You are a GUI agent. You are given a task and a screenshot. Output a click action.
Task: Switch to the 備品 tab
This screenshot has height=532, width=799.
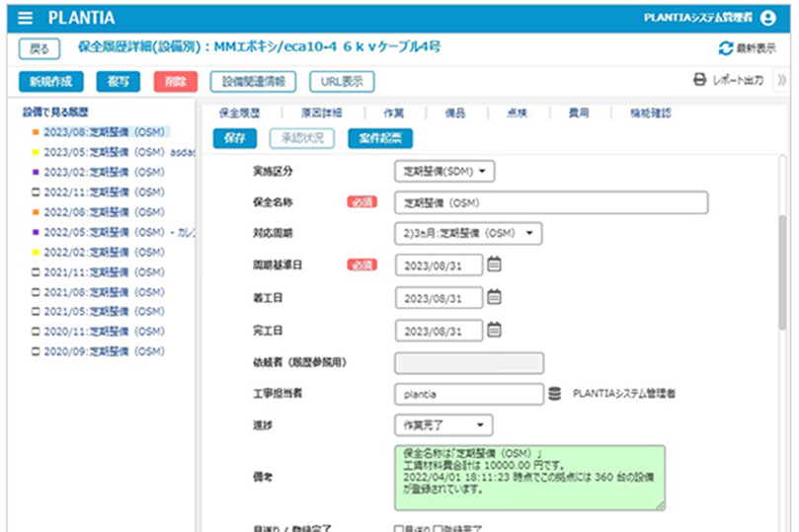point(455,114)
